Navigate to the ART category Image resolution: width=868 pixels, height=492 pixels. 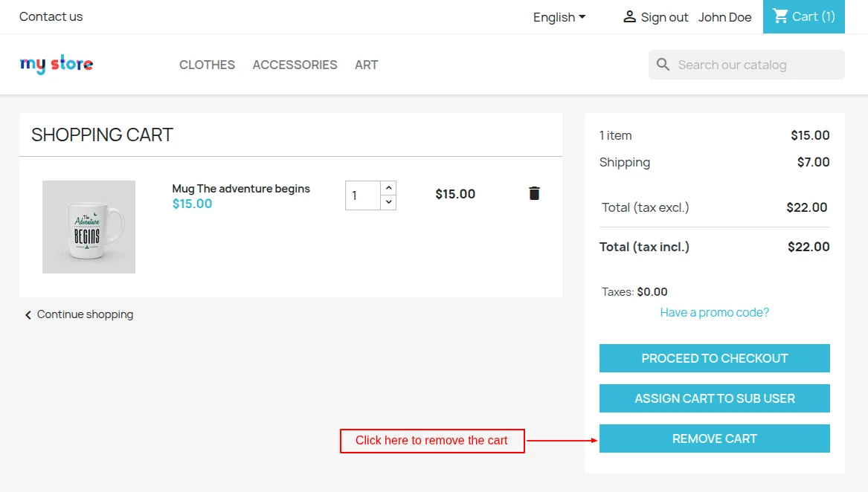366,65
